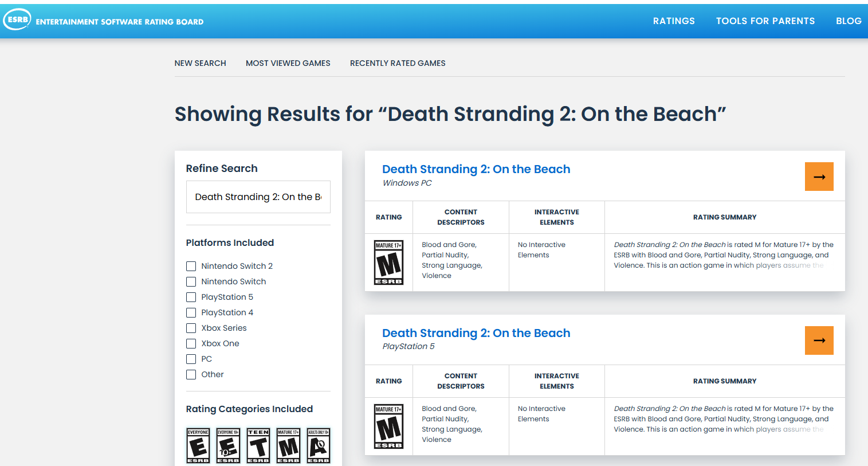Select the Adults Only 18+ rating category icon
Image resolution: width=868 pixels, height=466 pixels.
319,445
